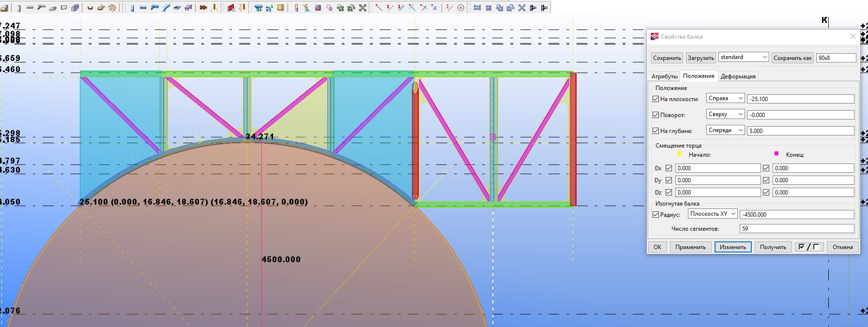Click the 'Изменить' button

tap(732, 247)
